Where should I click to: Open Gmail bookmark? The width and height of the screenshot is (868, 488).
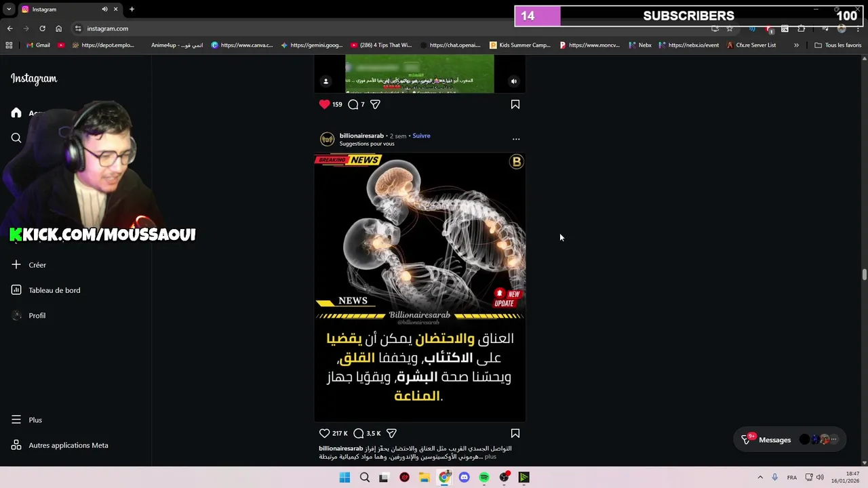tap(38, 45)
